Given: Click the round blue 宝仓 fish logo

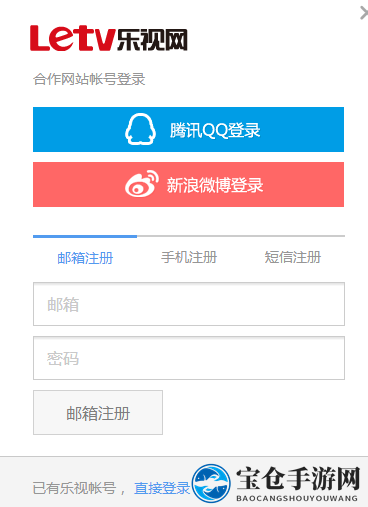Looking at the screenshot, I should (x=211, y=483).
